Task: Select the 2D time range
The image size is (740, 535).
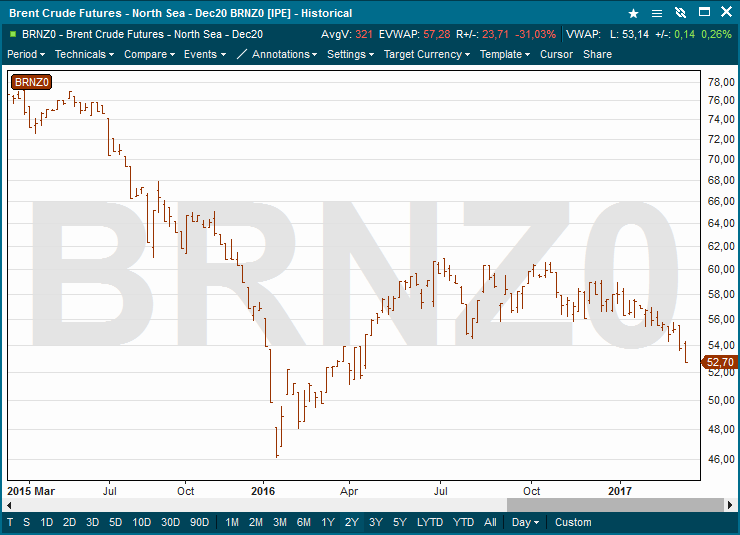Action: point(69,522)
